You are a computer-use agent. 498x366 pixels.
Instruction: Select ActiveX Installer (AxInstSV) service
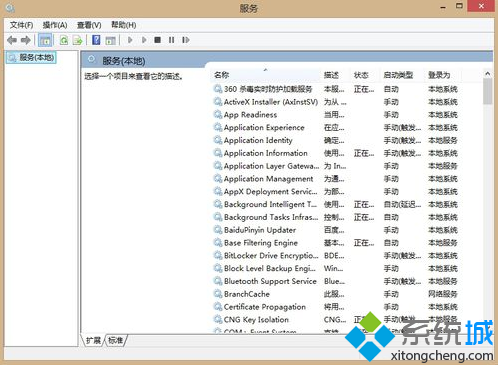pyautogui.click(x=336, y=102)
